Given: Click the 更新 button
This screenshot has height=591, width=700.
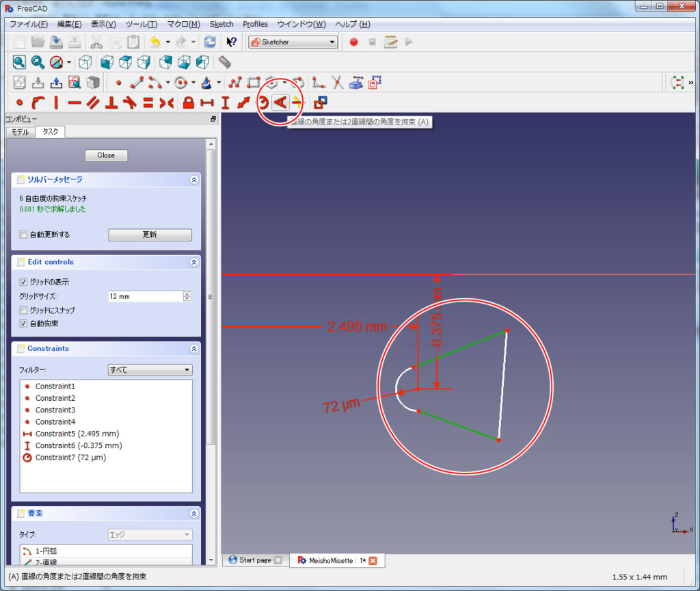Looking at the screenshot, I should (150, 235).
